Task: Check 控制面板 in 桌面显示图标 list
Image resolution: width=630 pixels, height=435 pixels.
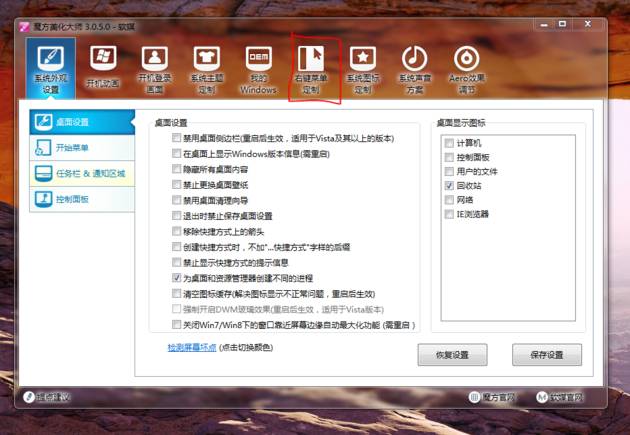Action: tap(449, 157)
